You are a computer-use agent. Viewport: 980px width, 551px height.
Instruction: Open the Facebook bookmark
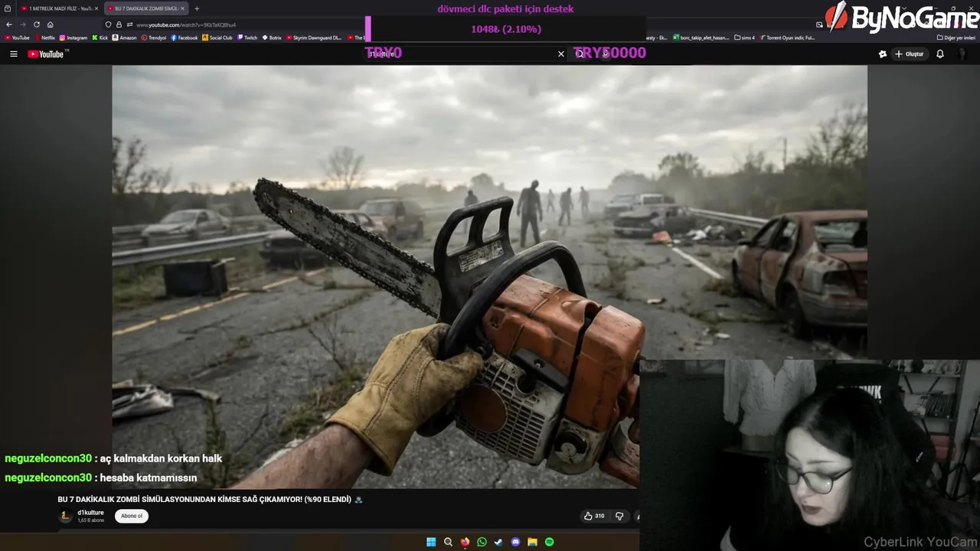[x=185, y=37]
